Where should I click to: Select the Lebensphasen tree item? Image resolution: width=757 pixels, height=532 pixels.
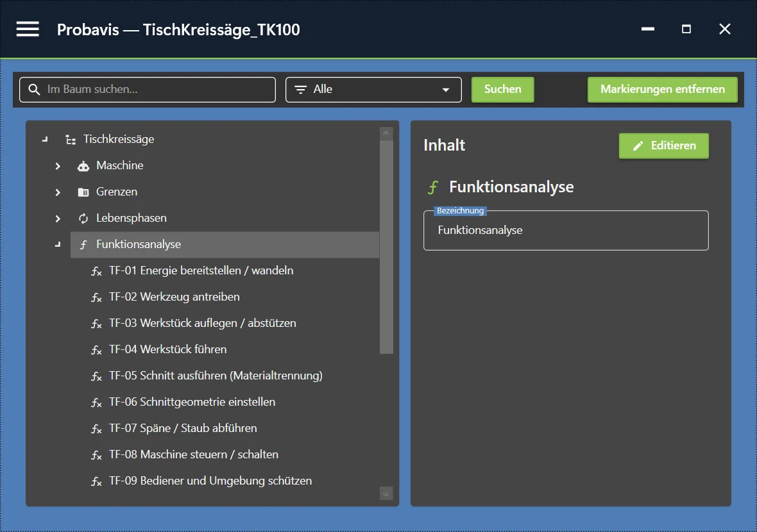point(132,218)
